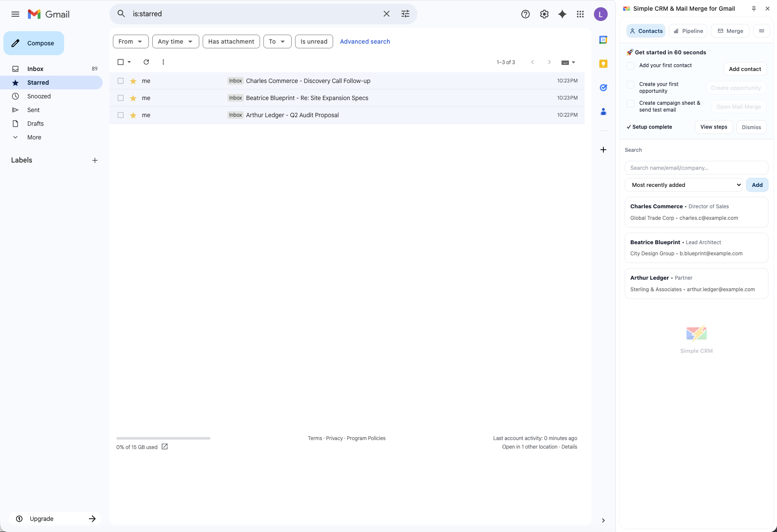Click the CRM contact search field
This screenshot has width=777, height=532.
click(696, 168)
